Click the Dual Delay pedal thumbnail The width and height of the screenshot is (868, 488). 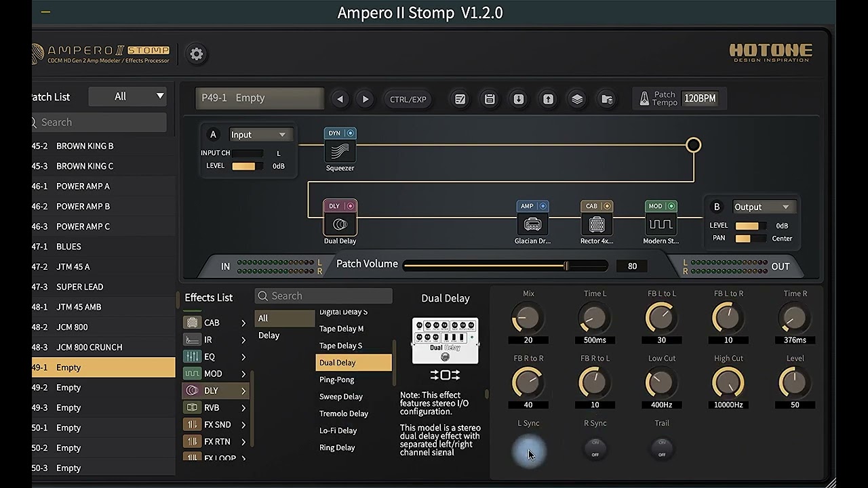[x=445, y=340]
